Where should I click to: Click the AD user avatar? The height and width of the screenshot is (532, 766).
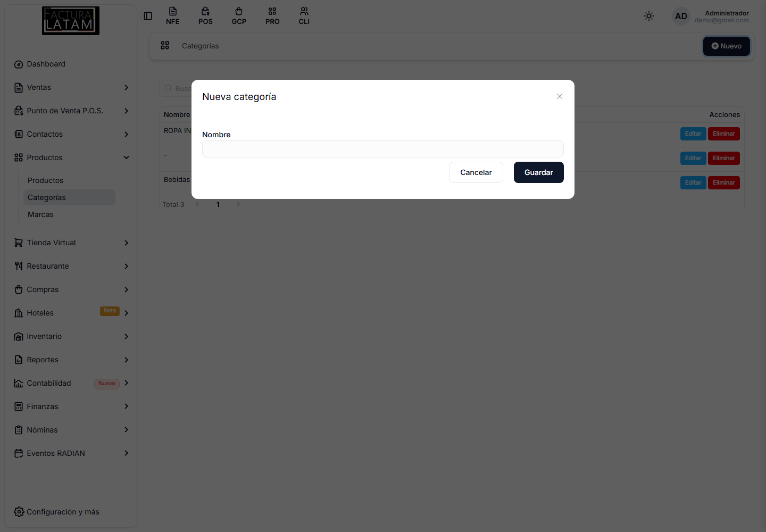(681, 16)
